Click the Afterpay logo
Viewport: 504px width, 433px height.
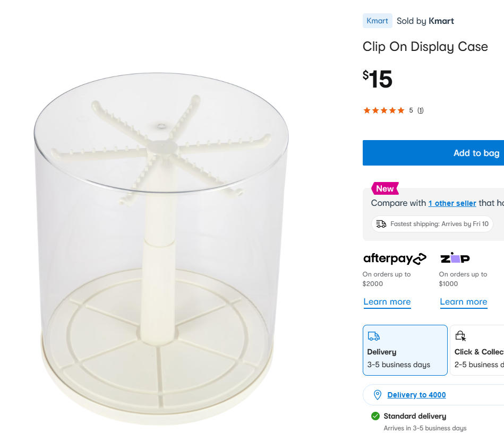point(395,258)
